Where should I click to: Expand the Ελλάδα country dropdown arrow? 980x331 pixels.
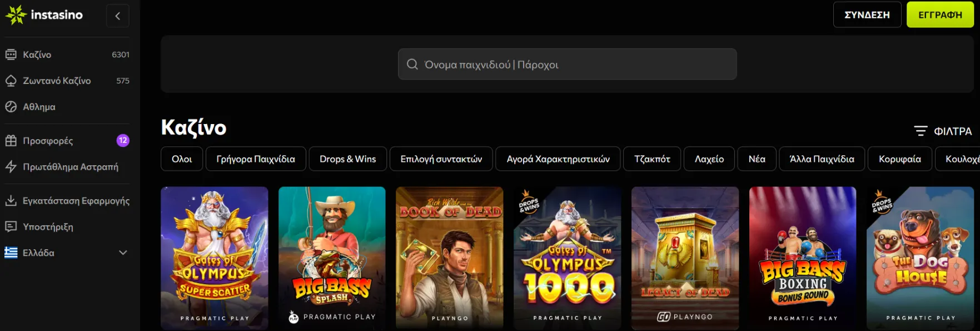point(123,253)
